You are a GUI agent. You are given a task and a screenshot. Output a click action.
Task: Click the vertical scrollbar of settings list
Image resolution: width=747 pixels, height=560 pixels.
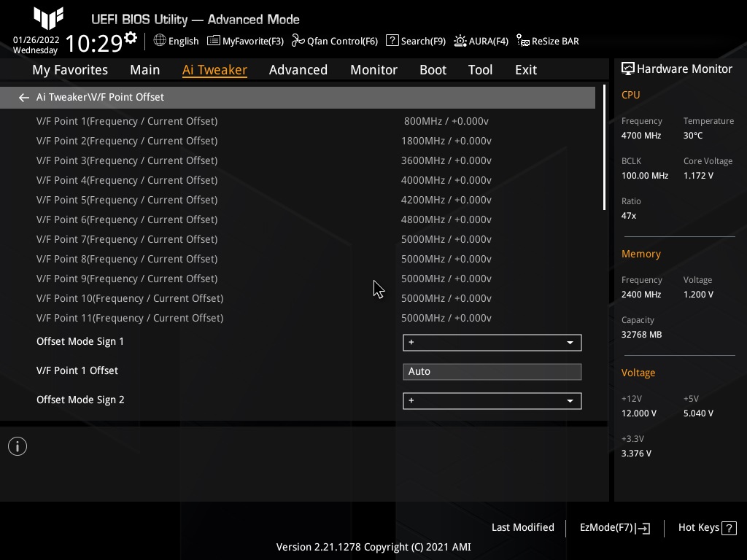point(604,147)
